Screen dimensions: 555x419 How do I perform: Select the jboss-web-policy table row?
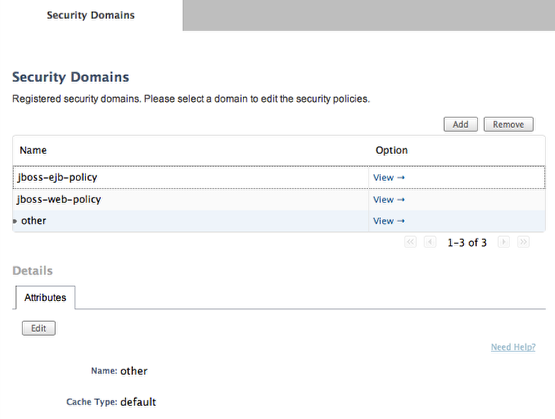pos(279,200)
